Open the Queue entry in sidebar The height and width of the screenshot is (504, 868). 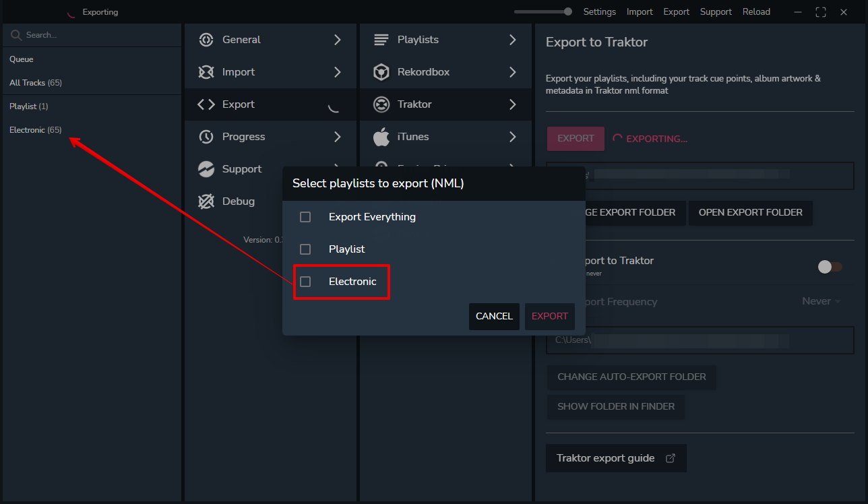[x=22, y=59]
